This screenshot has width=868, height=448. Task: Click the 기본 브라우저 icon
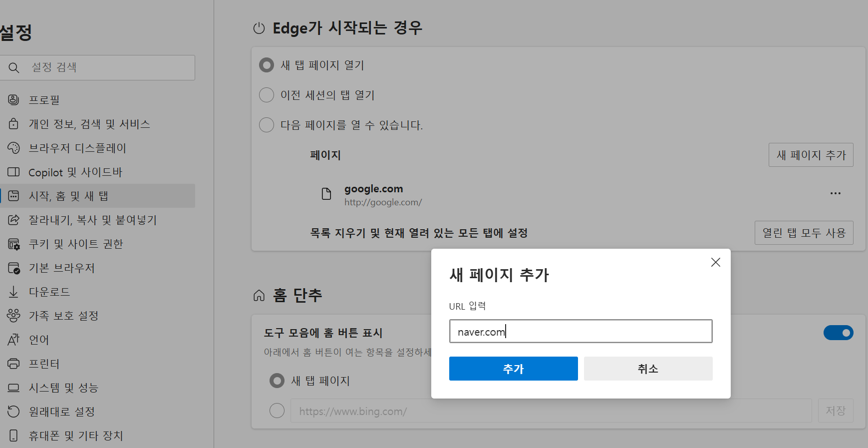13,268
